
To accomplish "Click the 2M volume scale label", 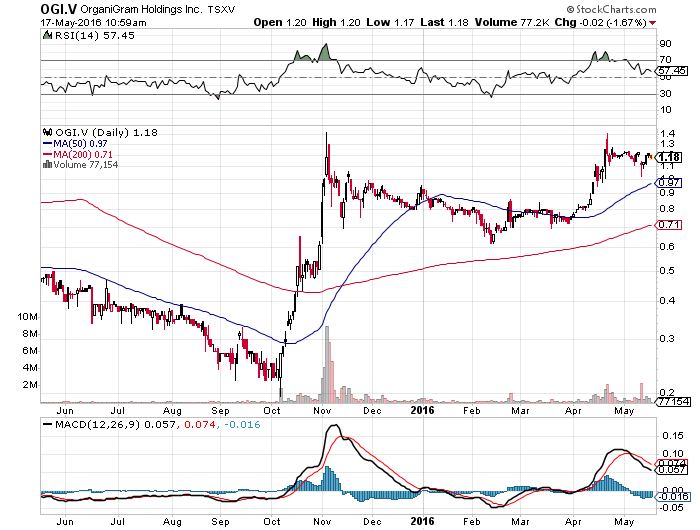I will [x=30, y=384].
